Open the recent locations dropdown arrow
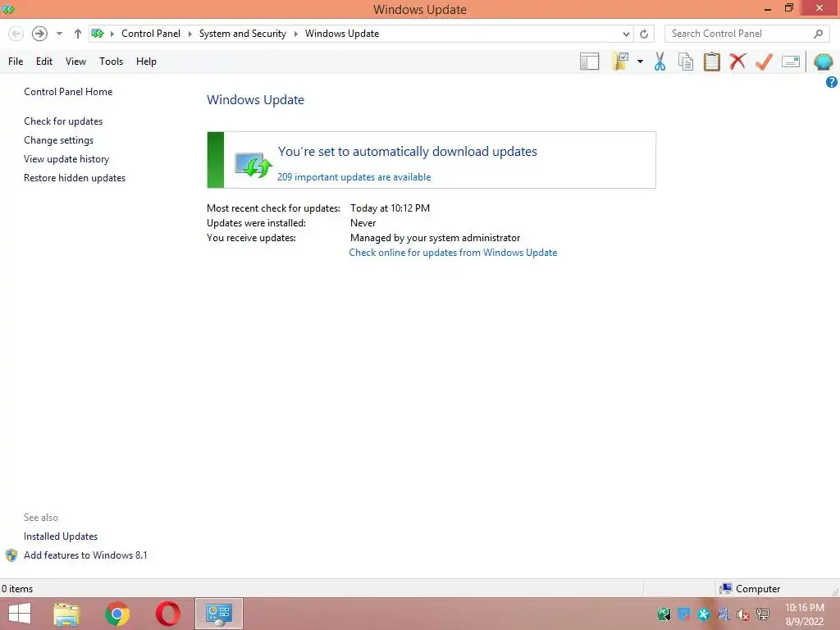 pyautogui.click(x=59, y=34)
